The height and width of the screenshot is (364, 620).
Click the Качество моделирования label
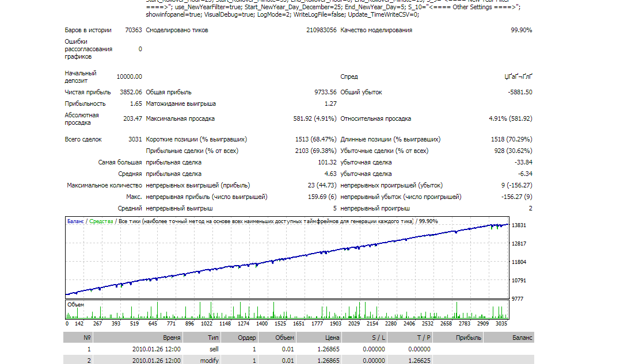tap(376, 30)
